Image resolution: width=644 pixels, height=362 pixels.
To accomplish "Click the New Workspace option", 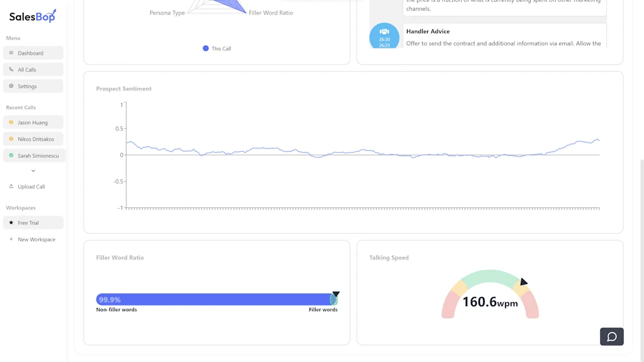I will click(34, 239).
